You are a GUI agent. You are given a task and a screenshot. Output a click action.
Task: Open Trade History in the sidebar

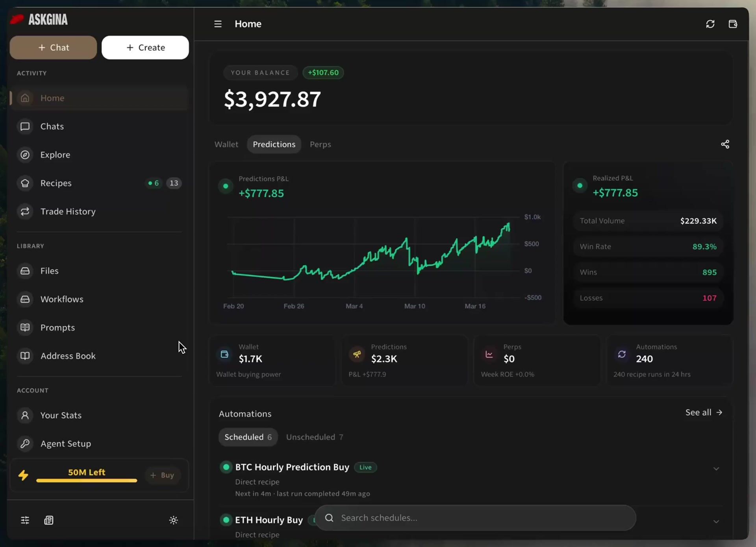(x=68, y=211)
